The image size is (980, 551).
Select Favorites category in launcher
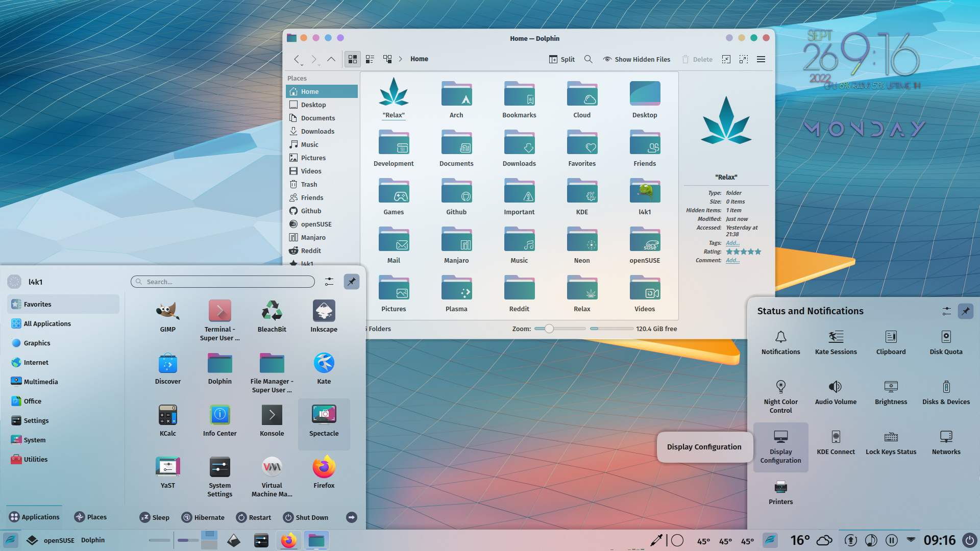[x=63, y=304]
